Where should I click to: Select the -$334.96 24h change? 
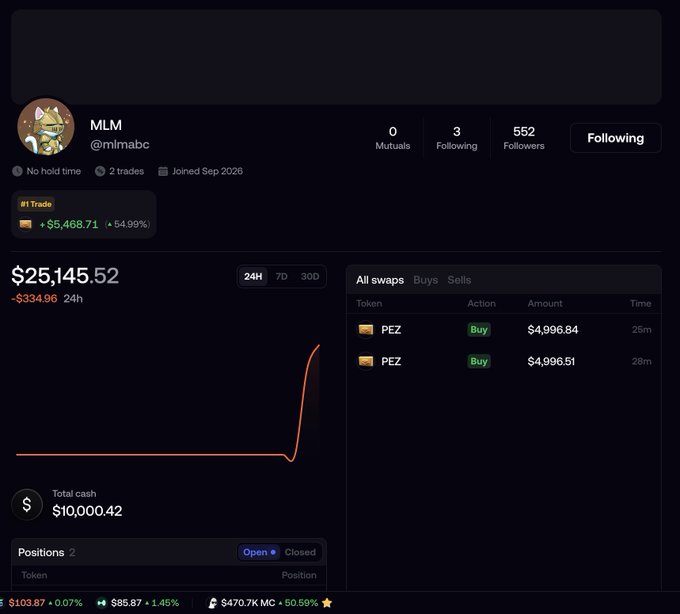coord(34,298)
